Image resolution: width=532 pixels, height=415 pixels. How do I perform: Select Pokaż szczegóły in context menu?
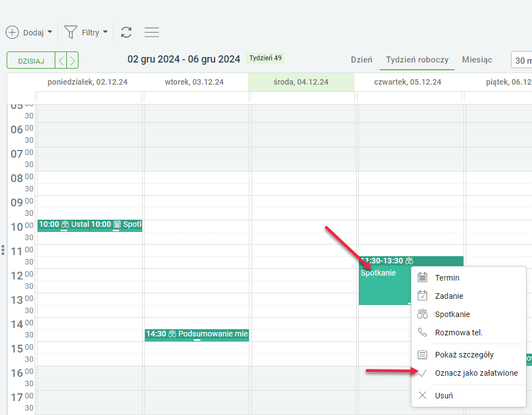pos(468,355)
